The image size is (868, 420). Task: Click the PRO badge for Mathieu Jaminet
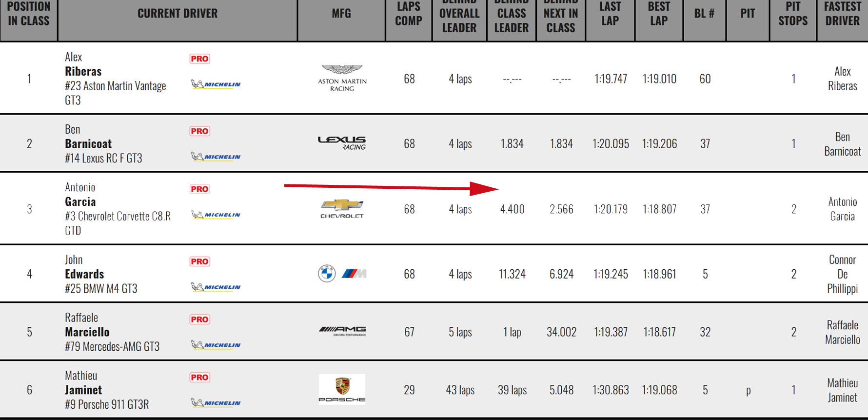click(x=199, y=378)
